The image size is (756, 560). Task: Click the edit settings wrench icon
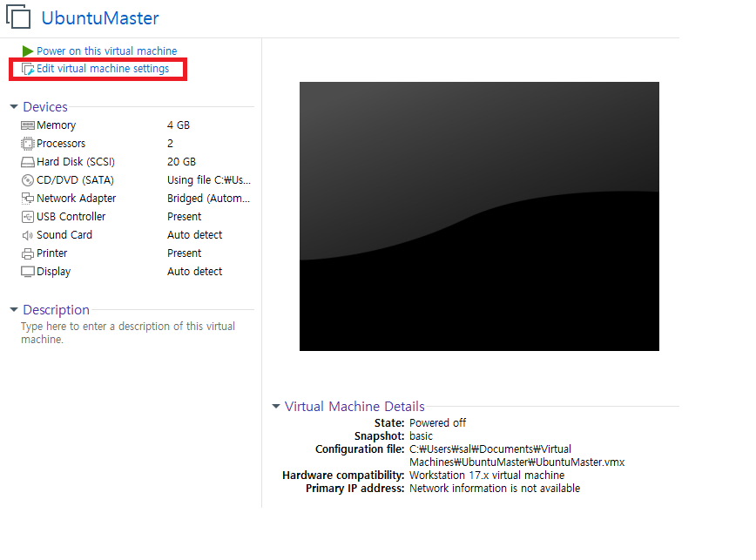(28, 69)
